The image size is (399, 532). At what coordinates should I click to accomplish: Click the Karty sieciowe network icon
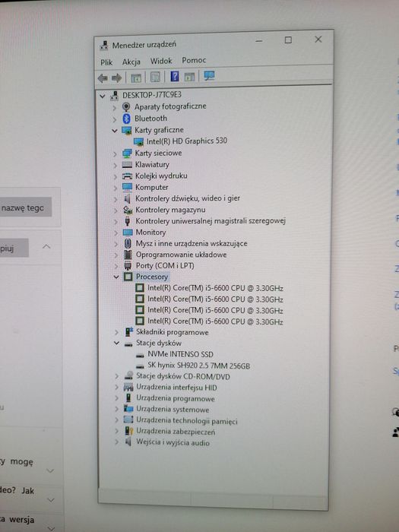127,154
